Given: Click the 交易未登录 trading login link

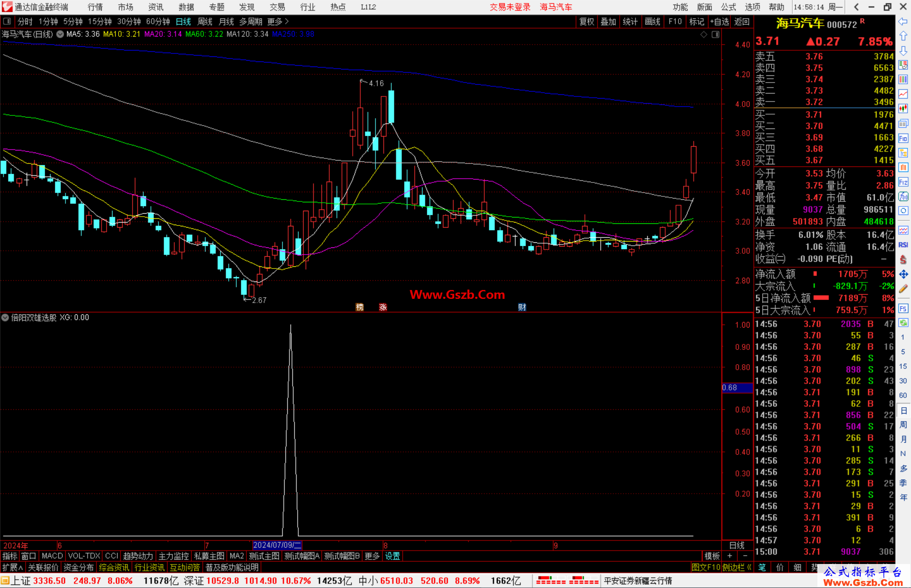Looking at the screenshot, I should [x=510, y=7].
